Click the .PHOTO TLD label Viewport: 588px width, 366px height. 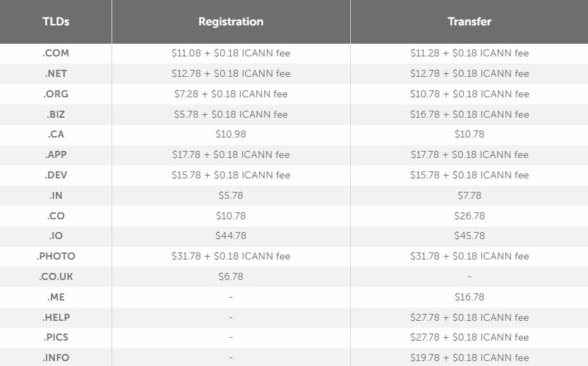56,256
